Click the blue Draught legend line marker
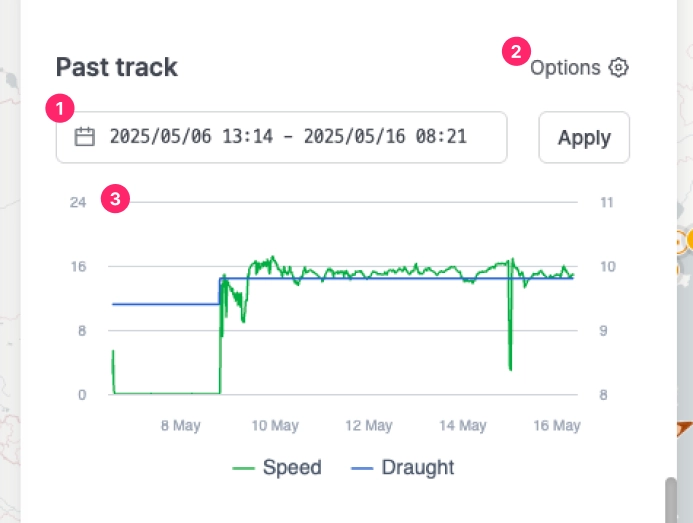 click(x=363, y=468)
